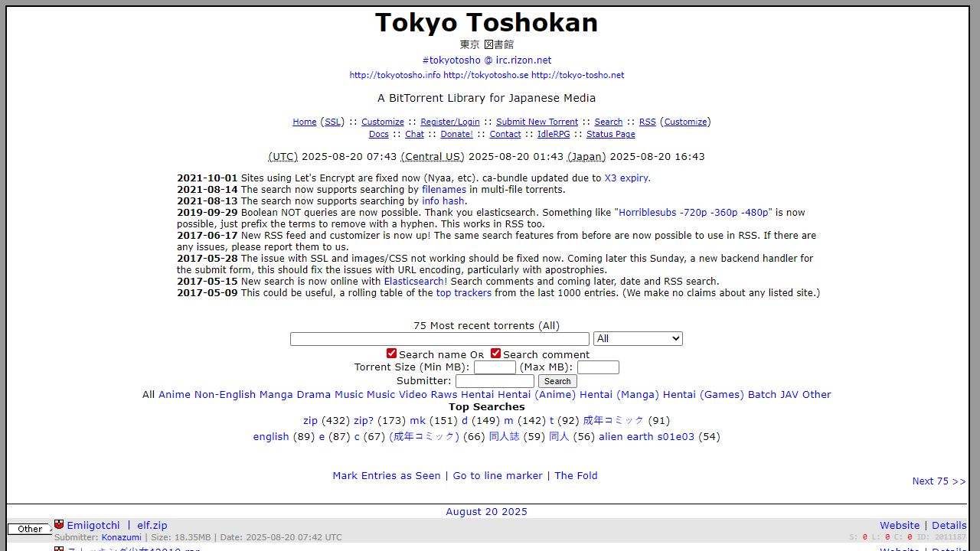Click the top search term zip

(310, 421)
